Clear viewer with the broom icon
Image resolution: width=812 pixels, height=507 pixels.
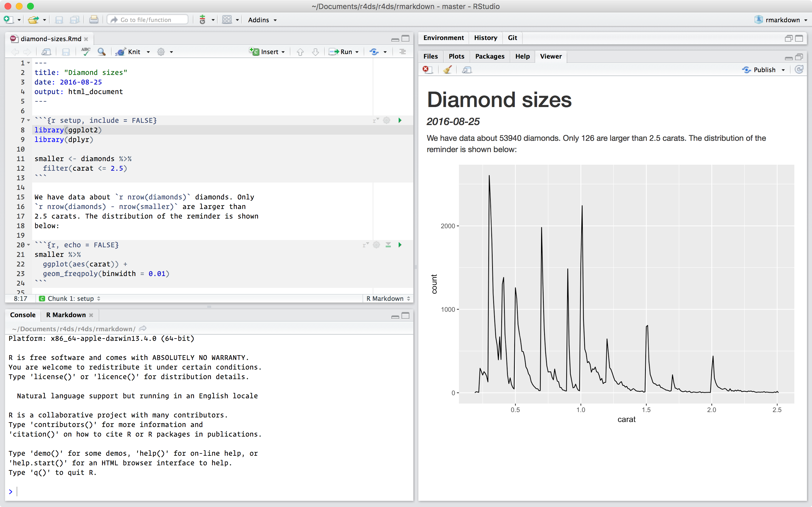(x=447, y=70)
